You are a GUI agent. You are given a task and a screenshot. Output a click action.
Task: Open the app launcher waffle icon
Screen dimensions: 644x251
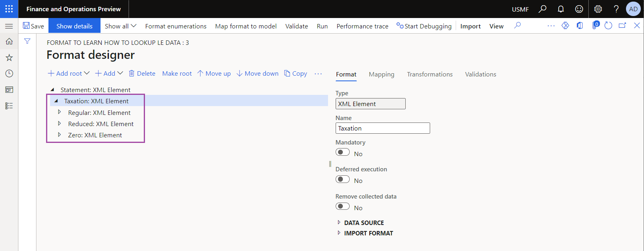point(9,9)
